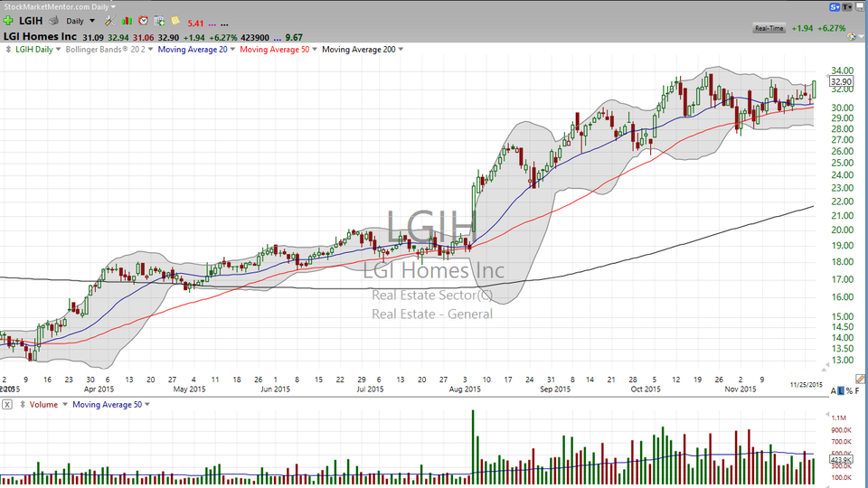Open Volume indicator dropdown arrow
This screenshot has height=488, width=868.
[65, 405]
